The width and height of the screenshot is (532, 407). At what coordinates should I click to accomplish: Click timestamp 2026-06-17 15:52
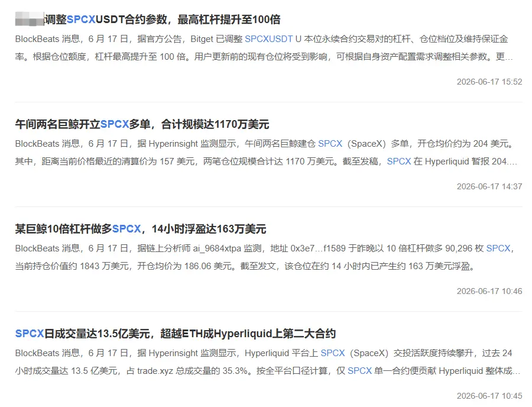[x=489, y=82]
